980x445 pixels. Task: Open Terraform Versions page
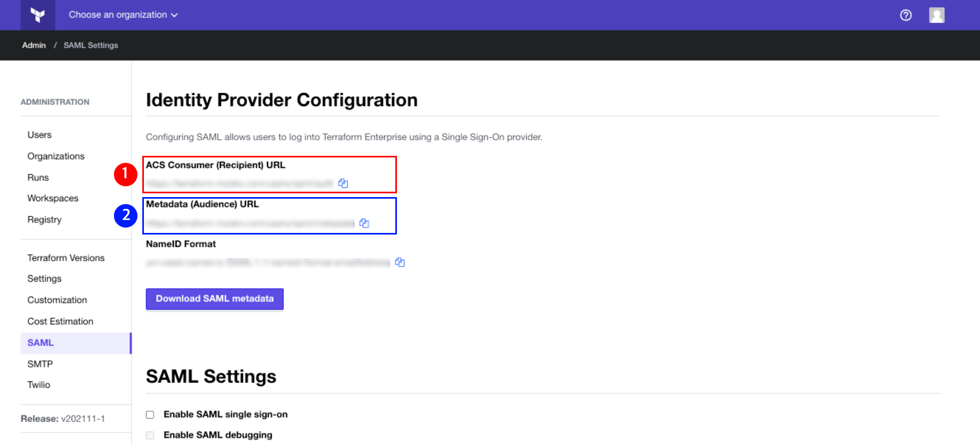tap(66, 258)
